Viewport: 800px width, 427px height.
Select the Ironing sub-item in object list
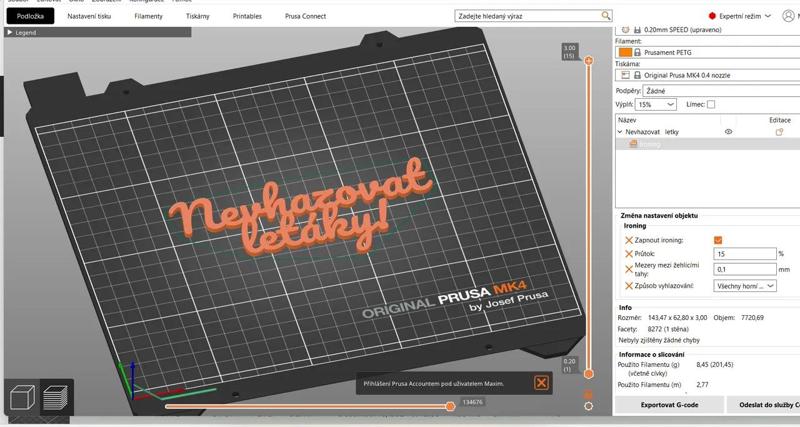pyautogui.click(x=707, y=144)
